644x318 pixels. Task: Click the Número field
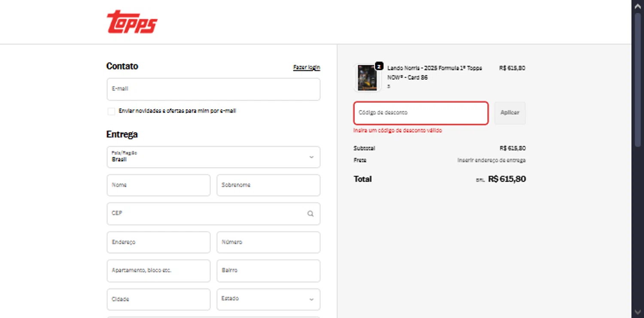(268, 242)
